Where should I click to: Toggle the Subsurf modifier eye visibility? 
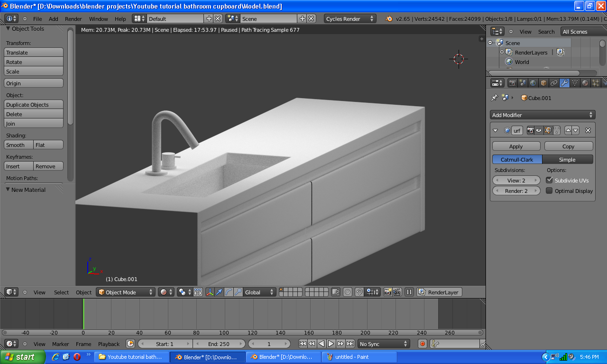pyautogui.click(x=539, y=130)
